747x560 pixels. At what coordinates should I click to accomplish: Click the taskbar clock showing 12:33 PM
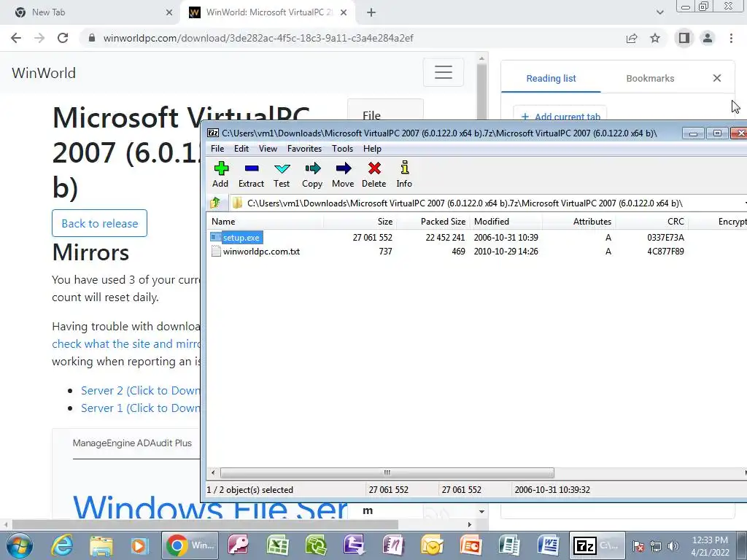point(710,546)
